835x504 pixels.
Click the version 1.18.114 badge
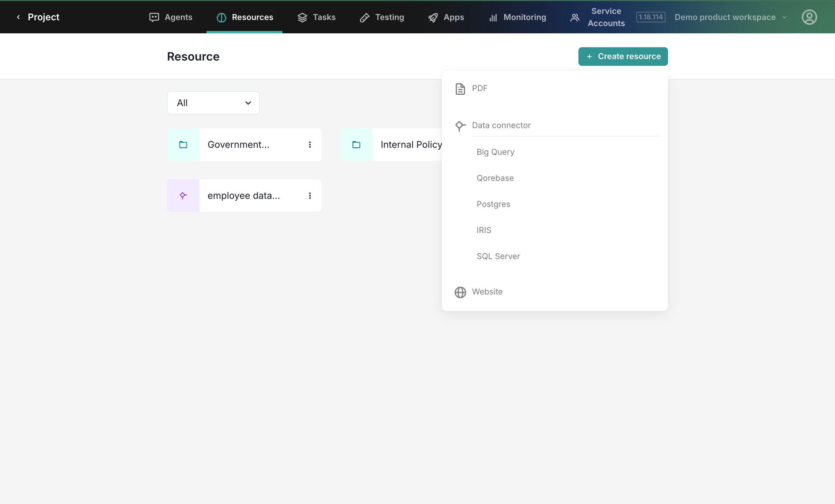click(650, 17)
